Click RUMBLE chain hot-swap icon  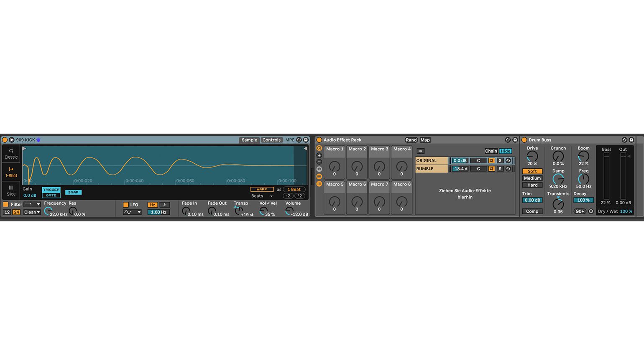[x=508, y=169]
